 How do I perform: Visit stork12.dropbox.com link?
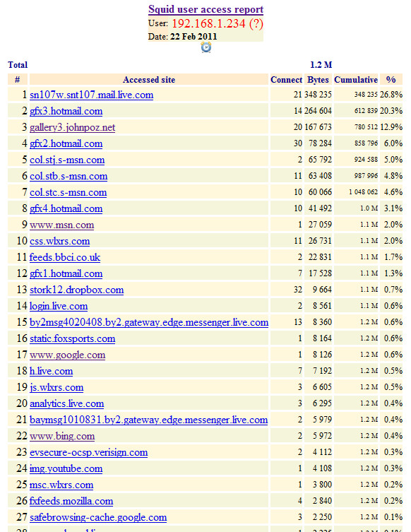[x=77, y=290]
